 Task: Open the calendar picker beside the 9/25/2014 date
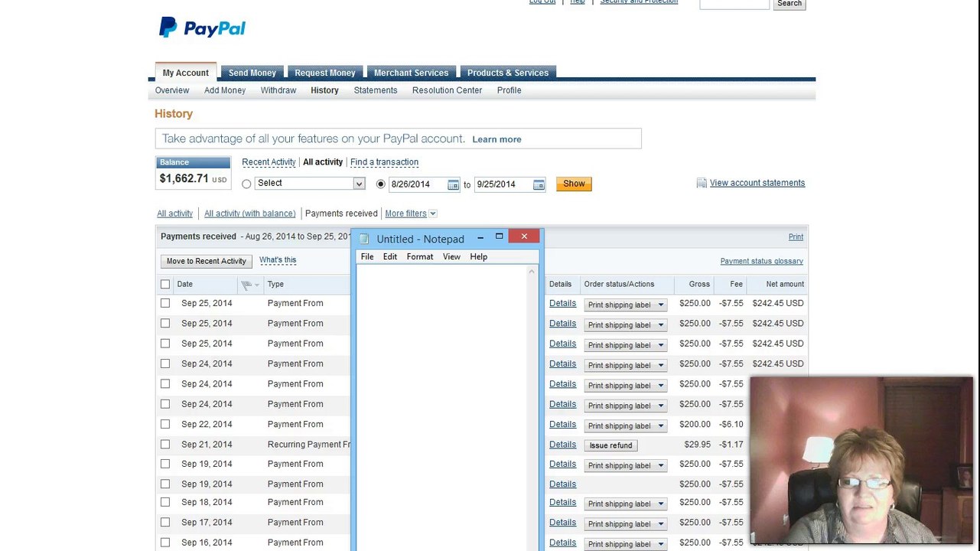(539, 184)
